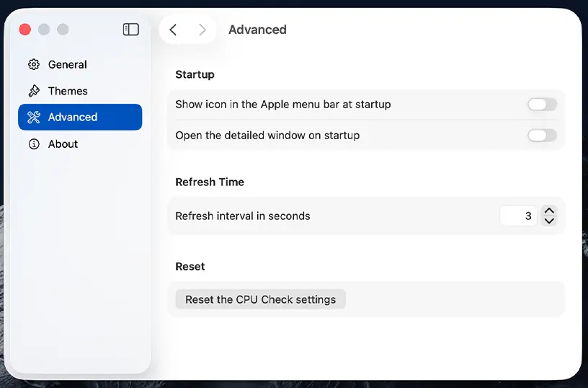Open the About page label
588x388 pixels.
63,144
